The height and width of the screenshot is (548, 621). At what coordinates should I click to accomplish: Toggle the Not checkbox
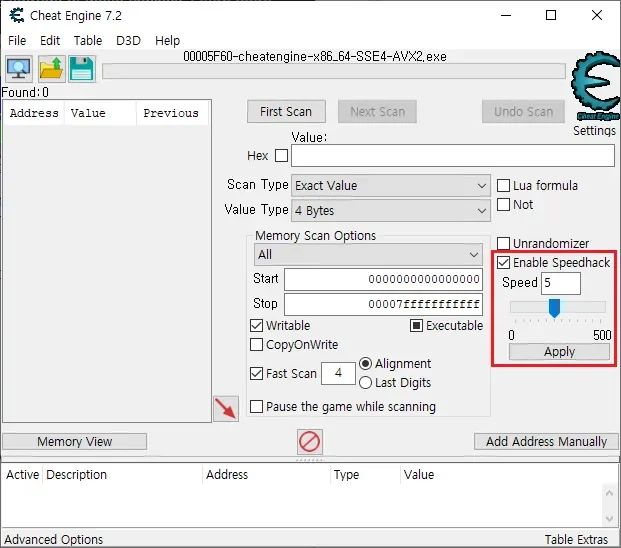(x=503, y=205)
